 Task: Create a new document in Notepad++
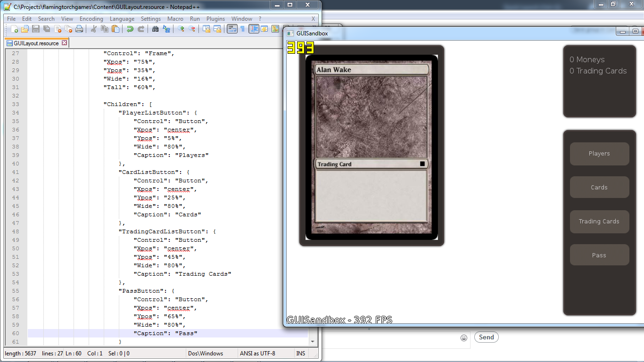click(14, 29)
